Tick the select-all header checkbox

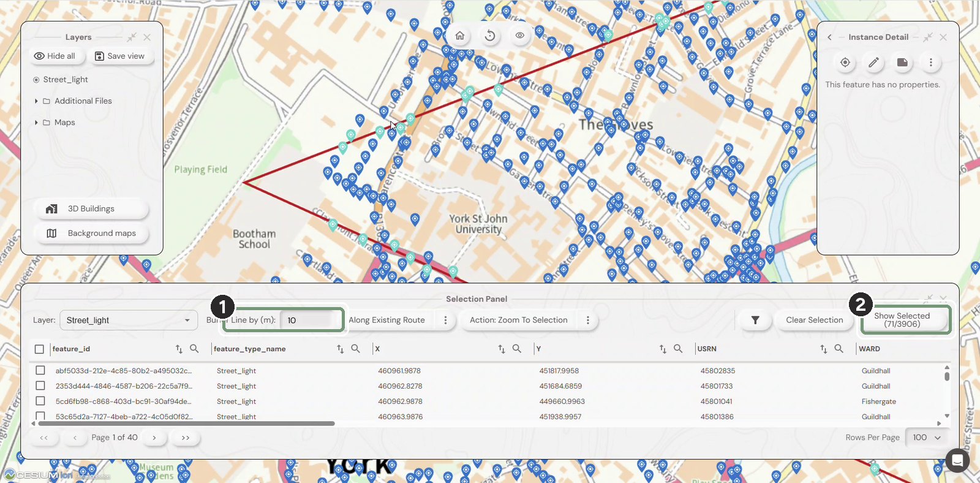coord(39,349)
